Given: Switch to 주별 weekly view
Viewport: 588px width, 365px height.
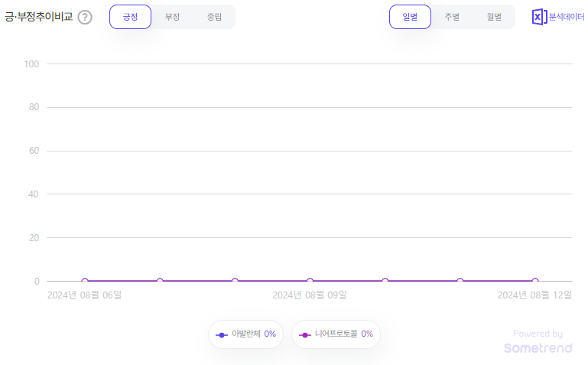Looking at the screenshot, I should pyautogui.click(x=452, y=17).
